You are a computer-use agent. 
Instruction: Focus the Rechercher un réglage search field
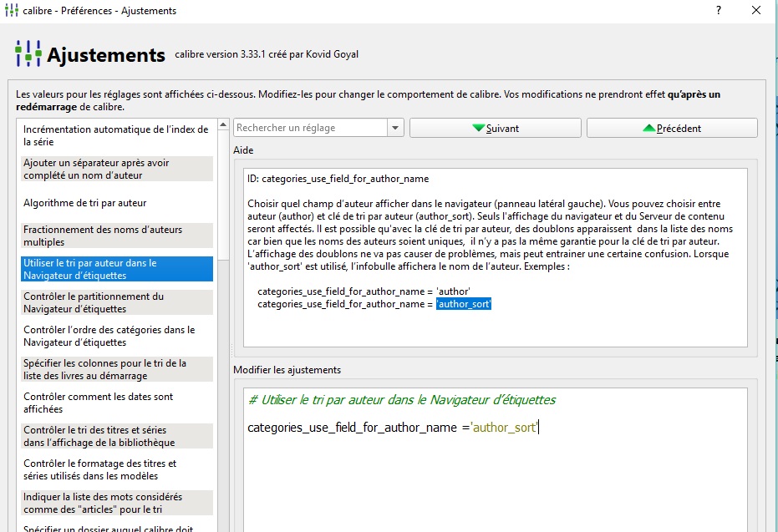pos(311,128)
